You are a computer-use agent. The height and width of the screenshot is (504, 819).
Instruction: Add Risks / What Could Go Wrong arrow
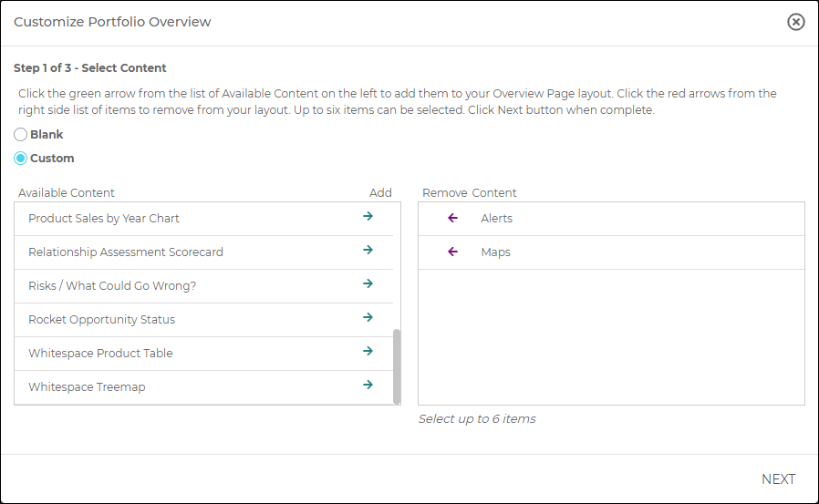click(x=368, y=284)
